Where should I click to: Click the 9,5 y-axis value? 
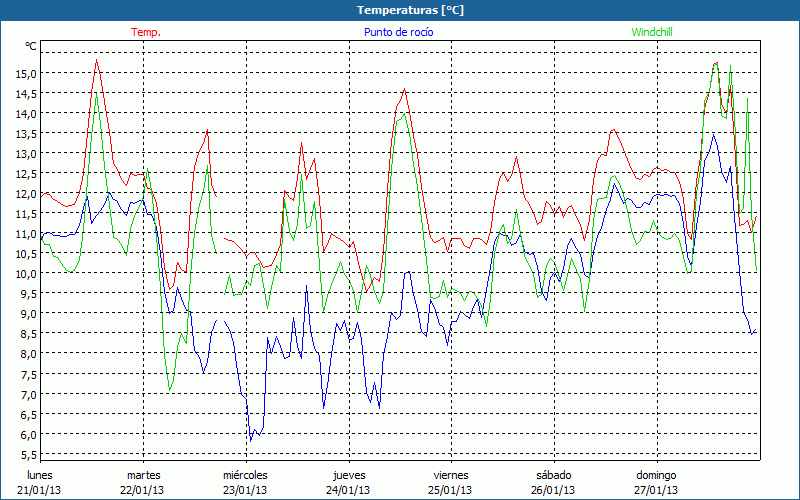tap(28, 293)
